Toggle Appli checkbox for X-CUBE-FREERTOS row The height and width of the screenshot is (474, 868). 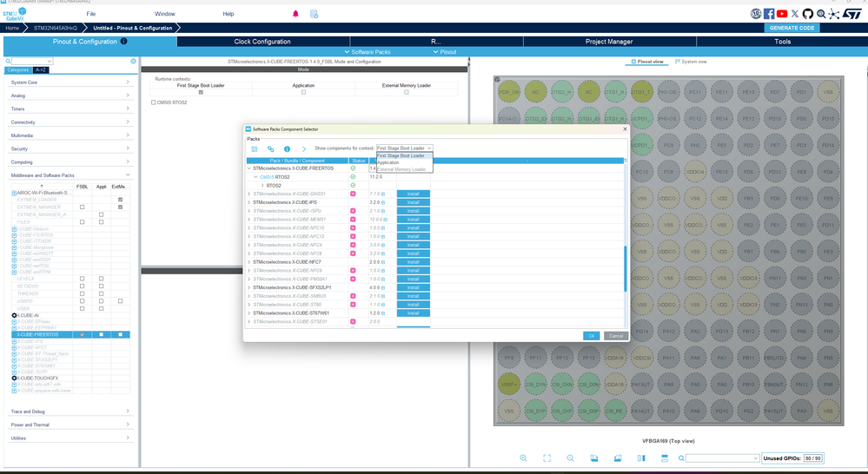pyautogui.click(x=101, y=334)
